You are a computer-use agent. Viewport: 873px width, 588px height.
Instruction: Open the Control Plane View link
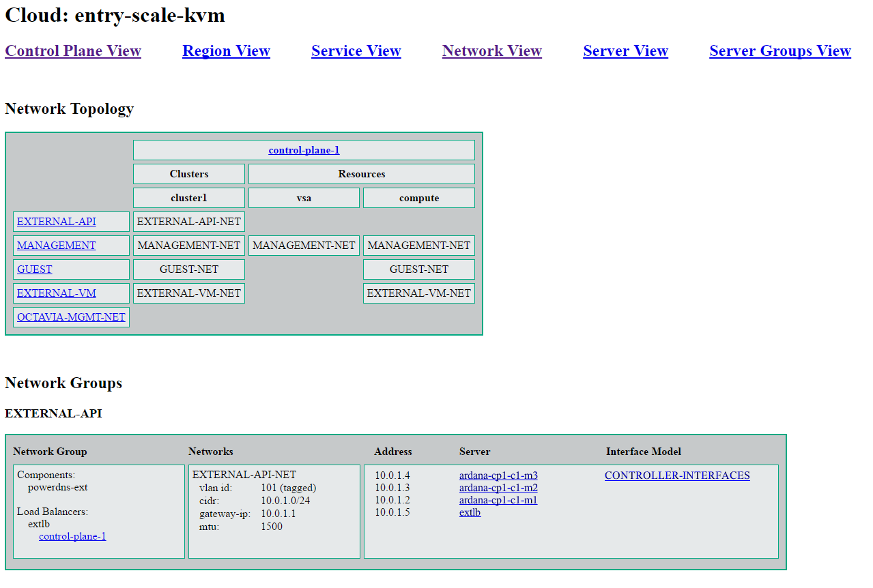73,51
